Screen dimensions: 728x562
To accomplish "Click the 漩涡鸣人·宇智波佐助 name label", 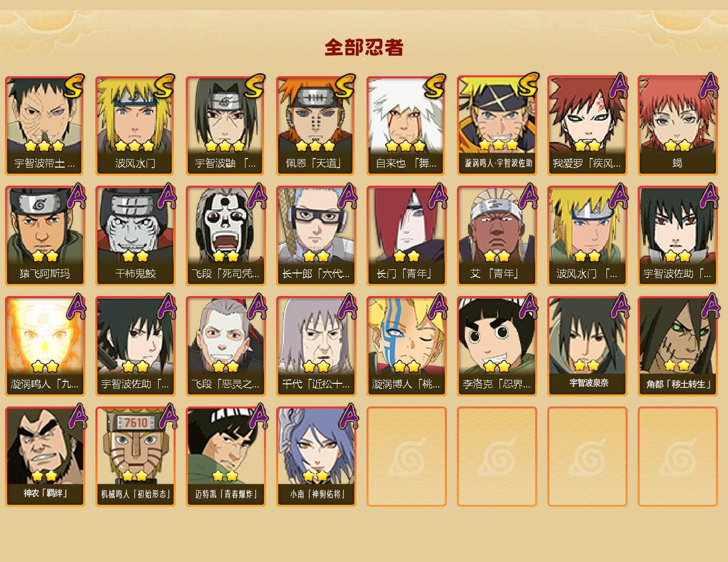I will 498,163.
